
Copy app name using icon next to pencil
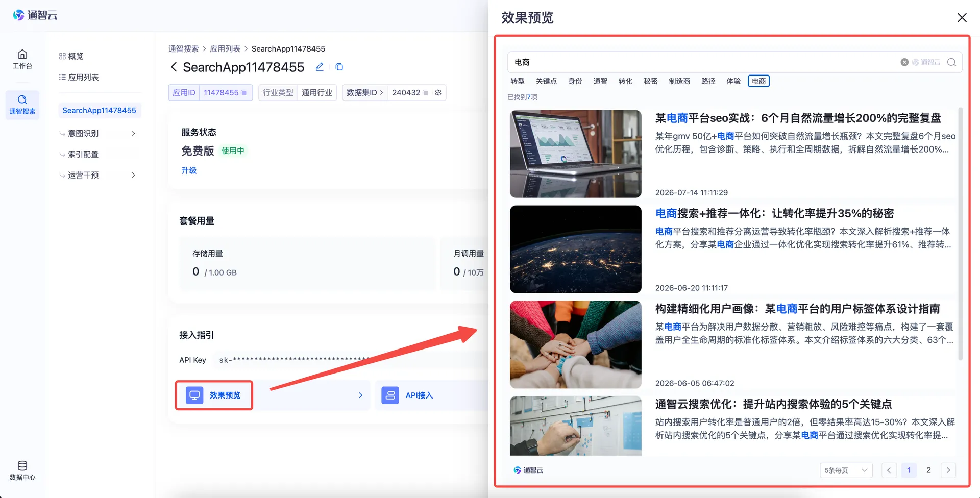tap(339, 67)
